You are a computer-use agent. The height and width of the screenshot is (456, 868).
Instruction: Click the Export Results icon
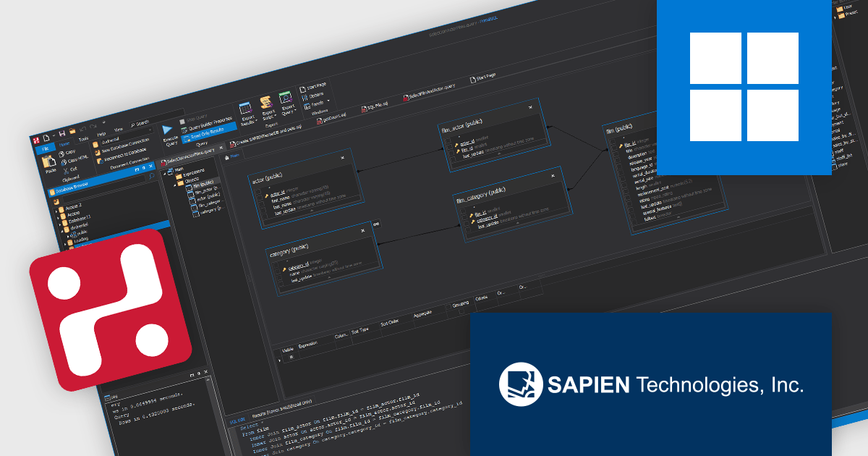[245, 108]
